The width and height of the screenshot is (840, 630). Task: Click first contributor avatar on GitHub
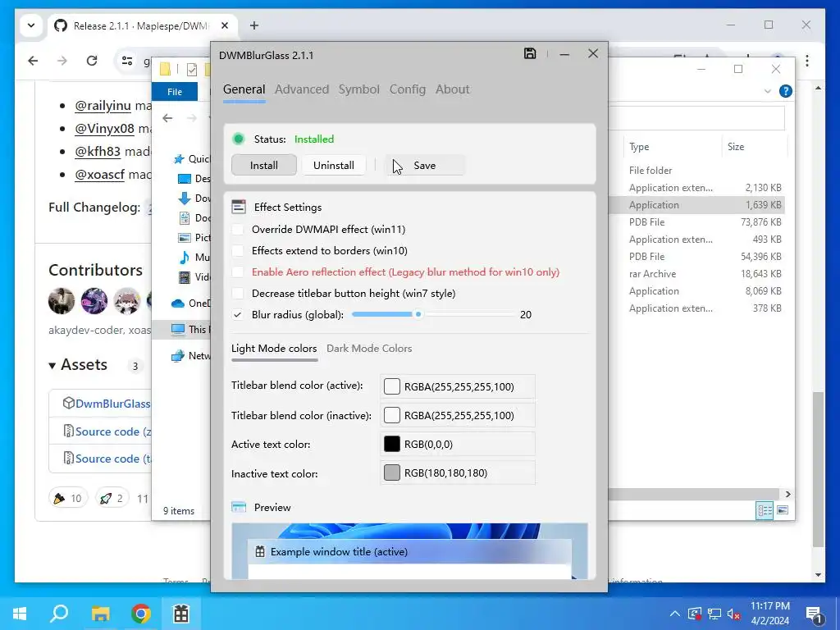tap(61, 301)
